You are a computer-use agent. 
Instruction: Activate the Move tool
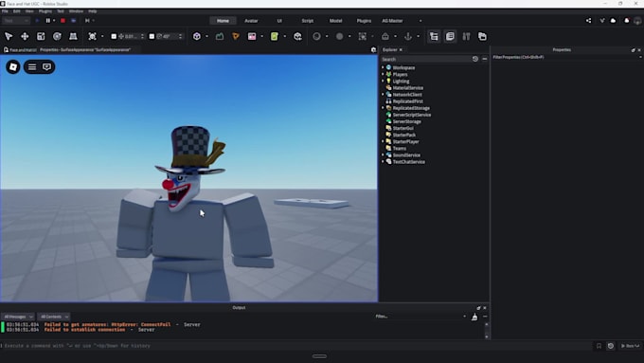click(x=25, y=37)
